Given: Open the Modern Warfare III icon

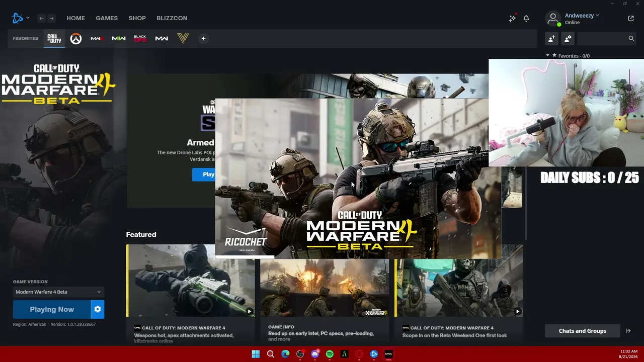Looking at the screenshot, I should tap(97, 39).
